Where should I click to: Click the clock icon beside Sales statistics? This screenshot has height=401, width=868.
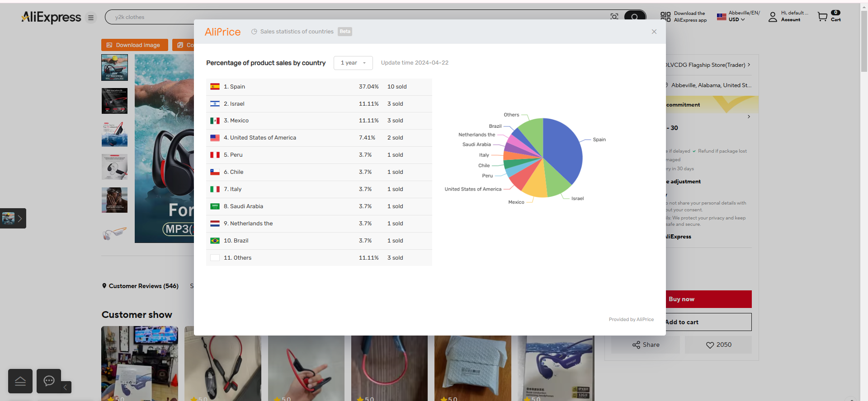pyautogui.click(x=254, y=32)
